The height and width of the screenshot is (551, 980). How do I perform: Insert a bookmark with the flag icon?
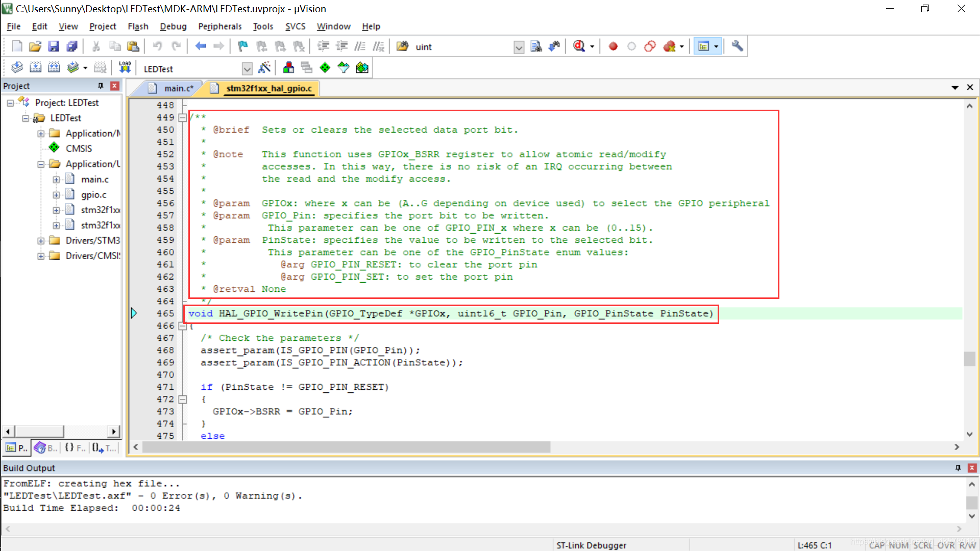pos(243,46)
